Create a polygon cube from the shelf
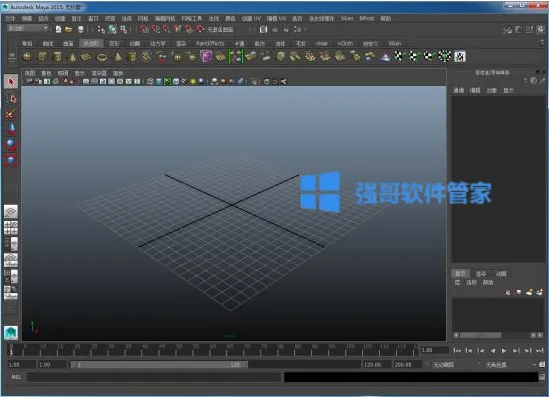The image size is (549, 397). coord(42,57)
